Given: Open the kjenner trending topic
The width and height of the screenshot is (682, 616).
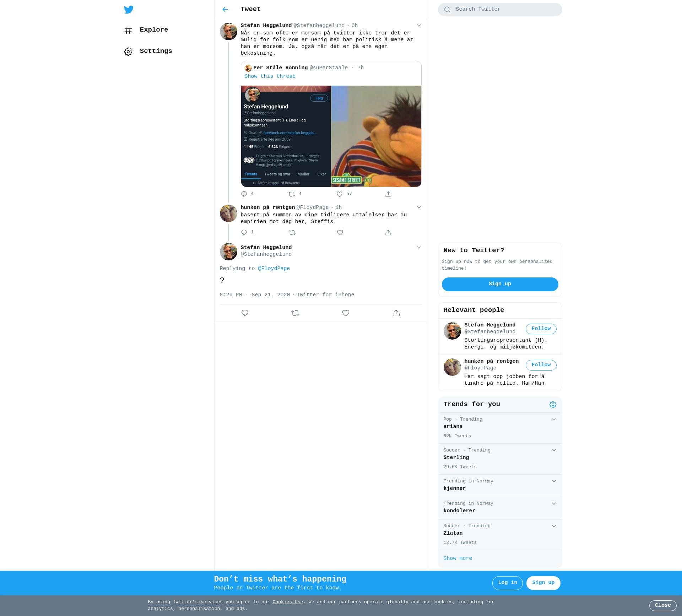Looking at the screenshot, I should tap(500, 486).
